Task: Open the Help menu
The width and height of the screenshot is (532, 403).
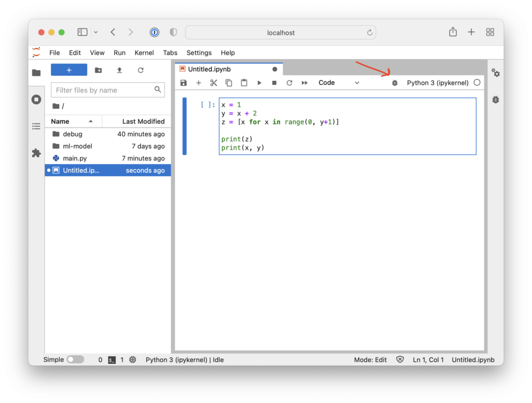Action: (228, 53)
